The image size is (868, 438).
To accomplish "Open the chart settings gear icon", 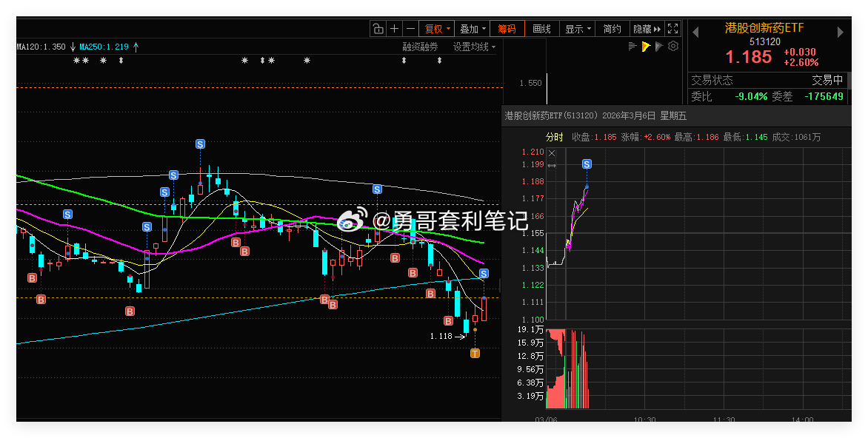I will tap(672, 46).
